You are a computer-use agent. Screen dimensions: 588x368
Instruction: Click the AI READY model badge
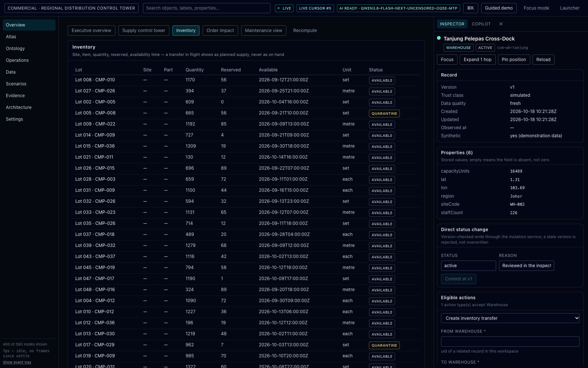pos(398,8)
